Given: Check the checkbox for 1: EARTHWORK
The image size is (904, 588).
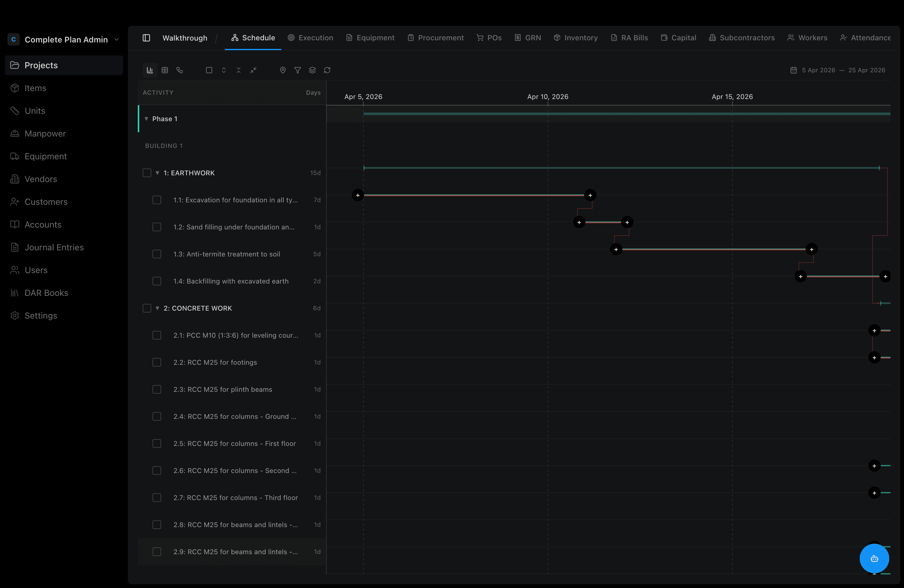Looking at the screenshot, I should [147, 173].
